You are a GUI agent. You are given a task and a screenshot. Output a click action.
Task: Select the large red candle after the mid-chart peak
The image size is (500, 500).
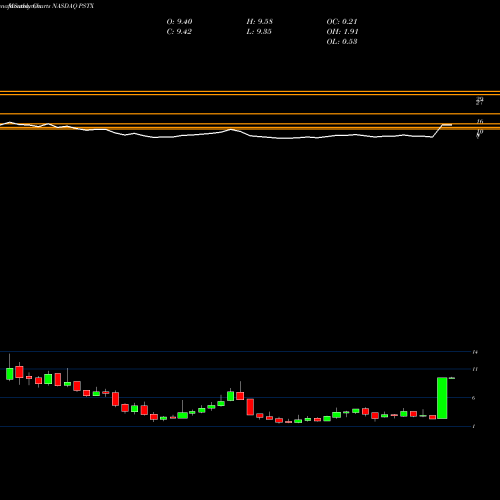(250, 407)
